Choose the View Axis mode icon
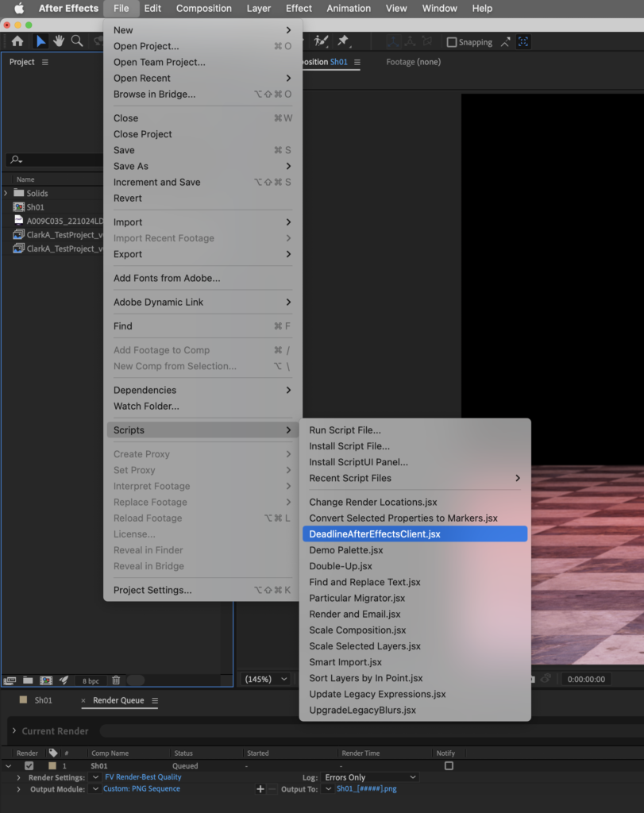This screenshot has height=813, width=644. pyautogui.click(x=426, y=41)
